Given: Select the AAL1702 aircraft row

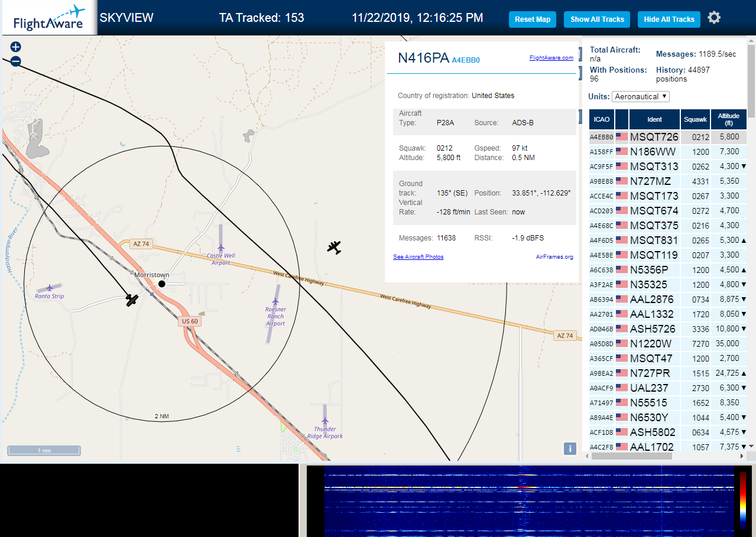Looking at the screenshot, I should pyautogui.click(x=668, y=447).
